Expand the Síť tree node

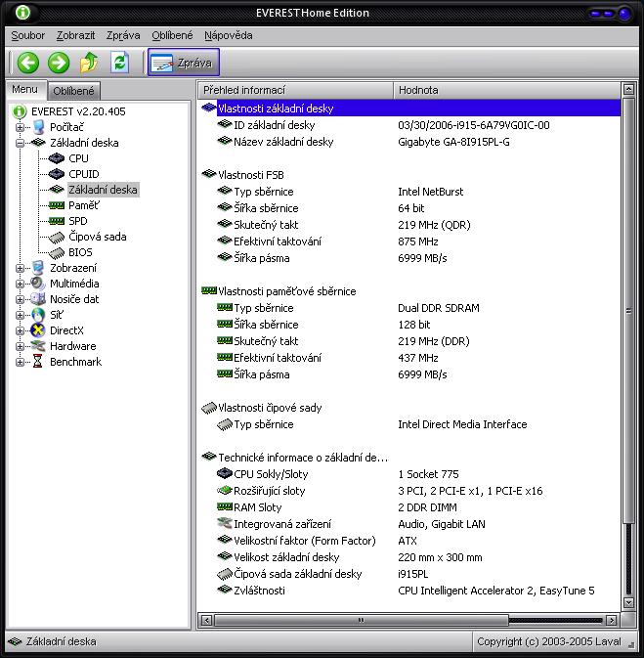pyautogui.click(x=21, y=315)
